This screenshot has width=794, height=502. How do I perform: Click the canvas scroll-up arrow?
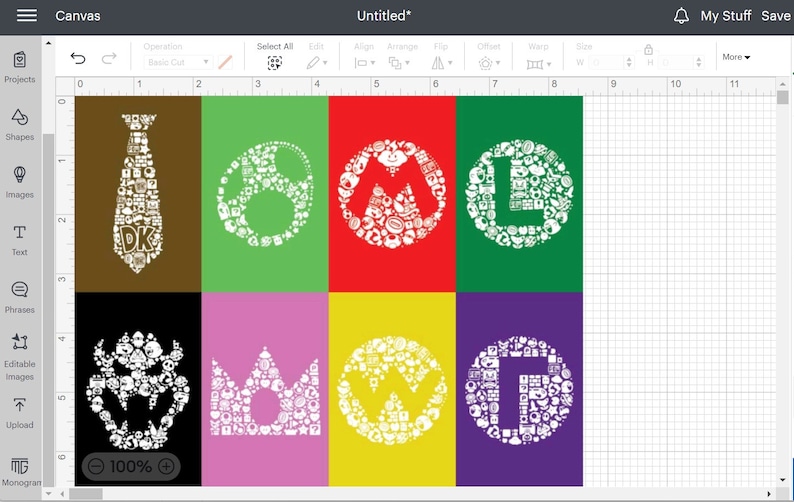[783, 84]
